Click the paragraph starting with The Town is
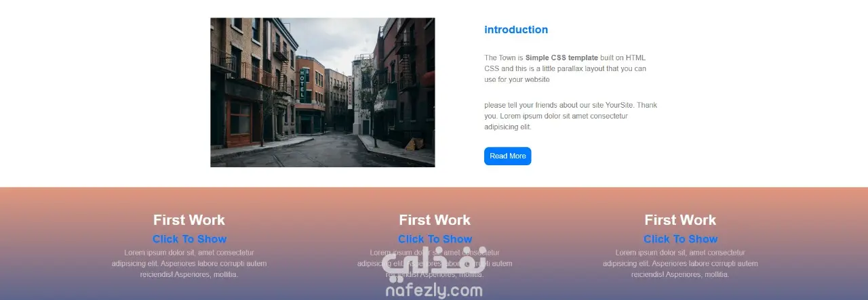Image resolution: width=868 pixels, height=300 pixels. (x=566, y=68)
